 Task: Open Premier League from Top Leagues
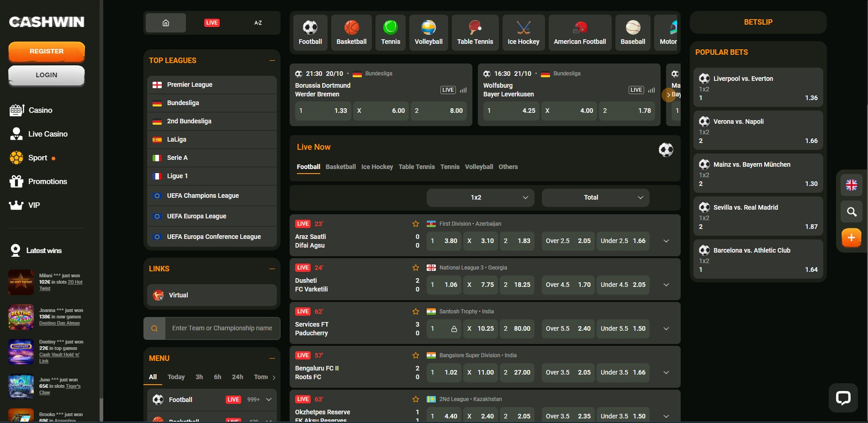[212, 85]
